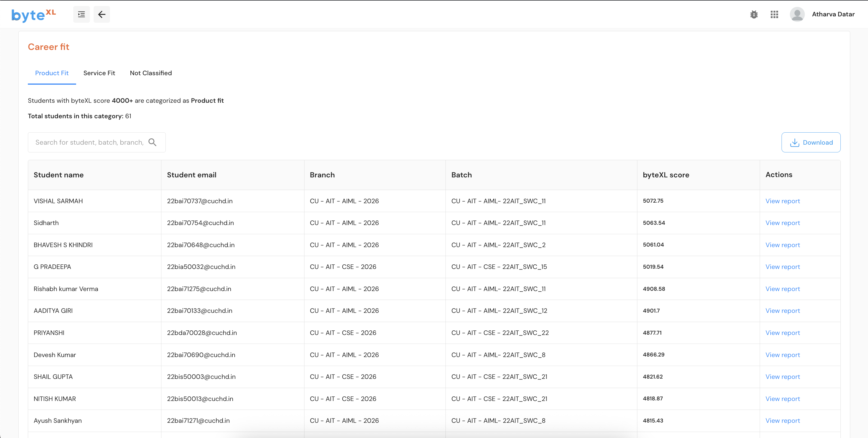View report for VISHAL SARMAH
The image size is (868, 438).
(x=782, y=201)
